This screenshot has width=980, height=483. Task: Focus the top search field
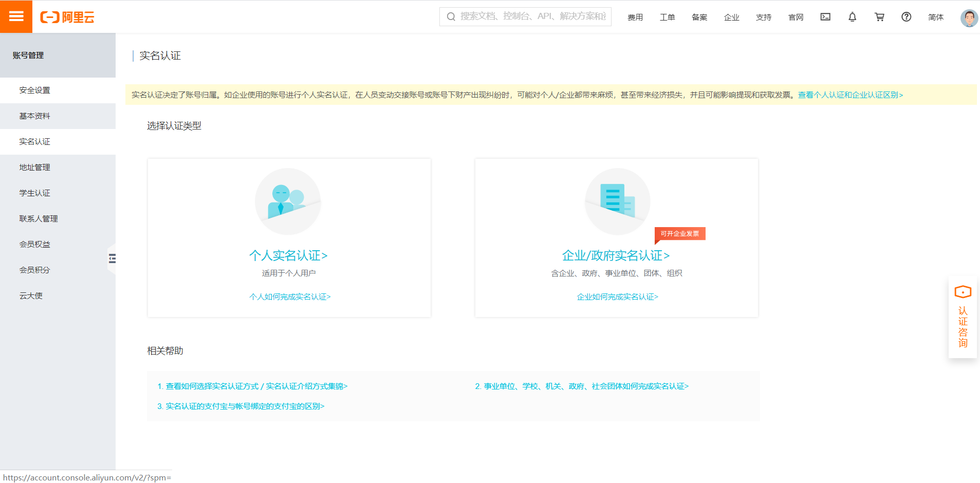525,16
